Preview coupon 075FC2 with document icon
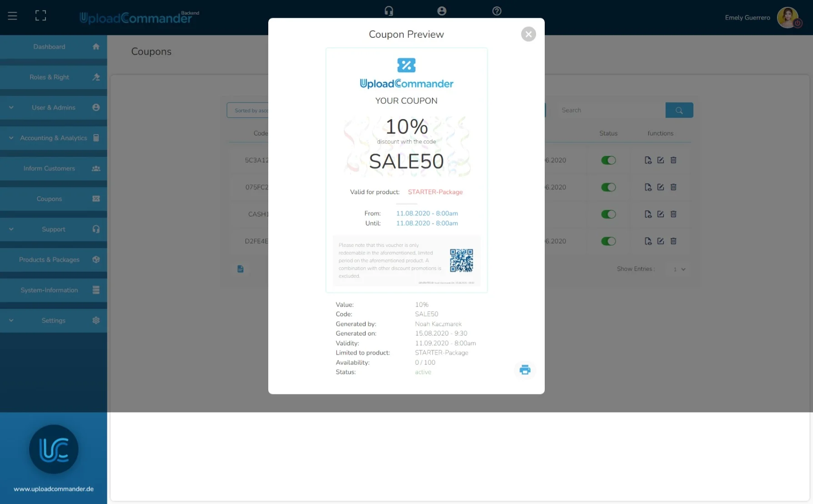This screenshot has height=504, width=813. [648, 187]
